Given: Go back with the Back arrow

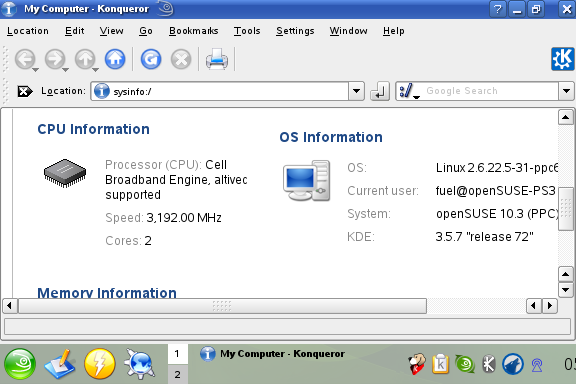Looking at the screenshot, I should tap(25, 59).
